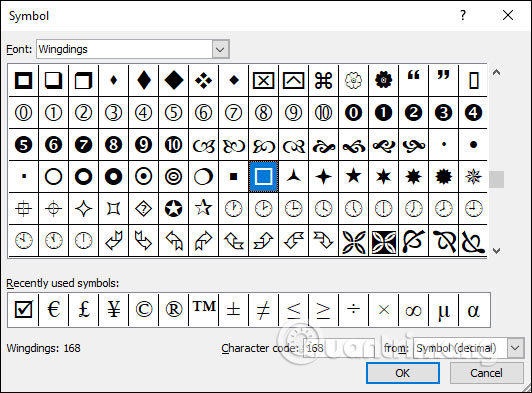Select the clock face showing three o'clock
The width and height of the screenshot is (532, 393).
[293, 208]
